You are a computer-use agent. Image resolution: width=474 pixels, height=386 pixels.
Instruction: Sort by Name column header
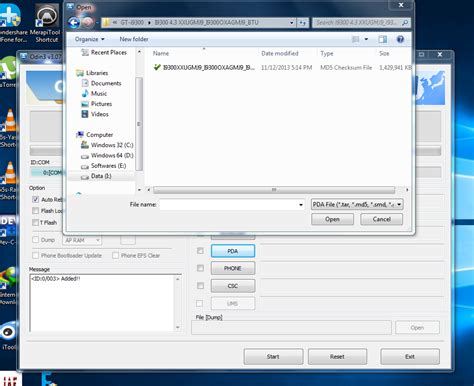click(x=161, y=53)
